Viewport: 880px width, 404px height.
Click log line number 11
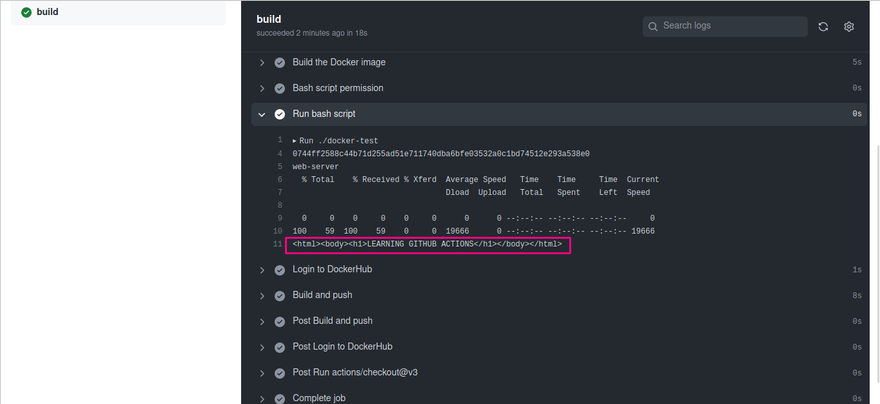[277, 244]
